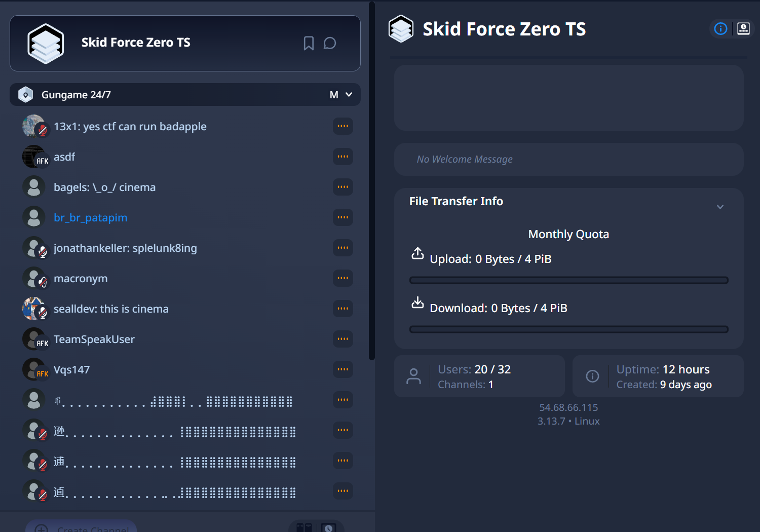Click asdf's AFK avatar
The image size is (760, 532).
pyautogui.click(x=34, y=157)
